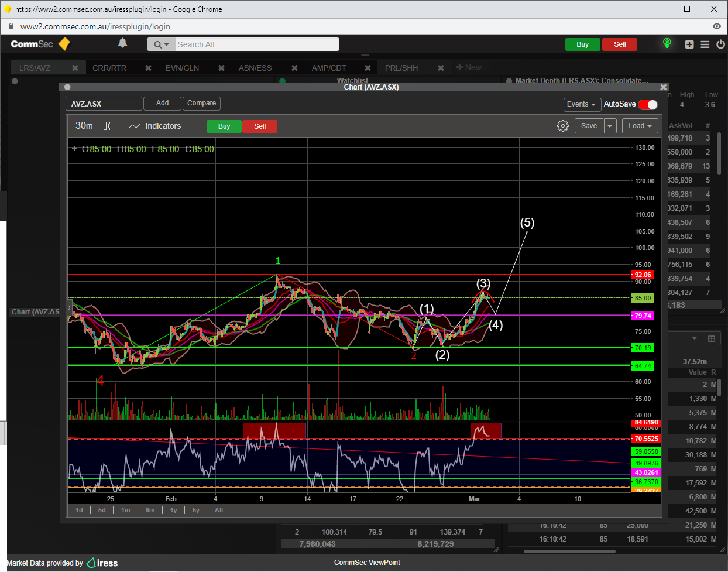Change the 30m chart interval
728x572 pixels.
tap(84, 126)
